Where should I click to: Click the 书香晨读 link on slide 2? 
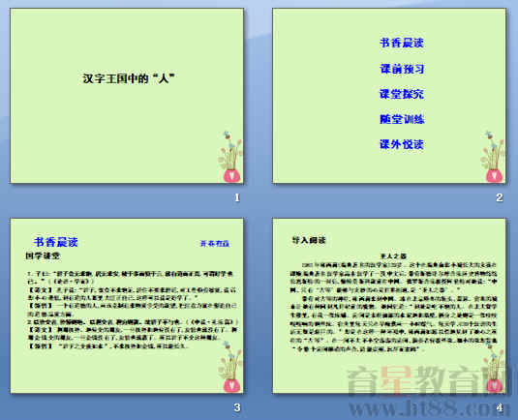coord(402,43)
